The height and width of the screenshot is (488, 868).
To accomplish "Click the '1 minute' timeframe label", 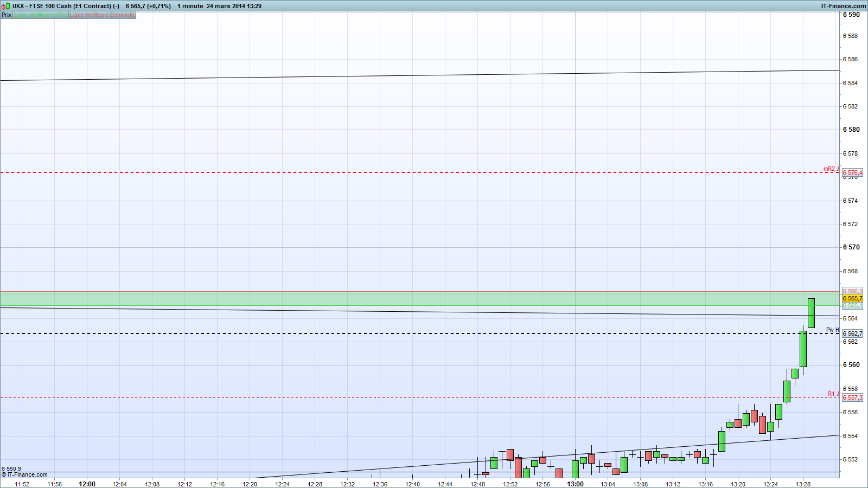I will (x=190, y=6).
